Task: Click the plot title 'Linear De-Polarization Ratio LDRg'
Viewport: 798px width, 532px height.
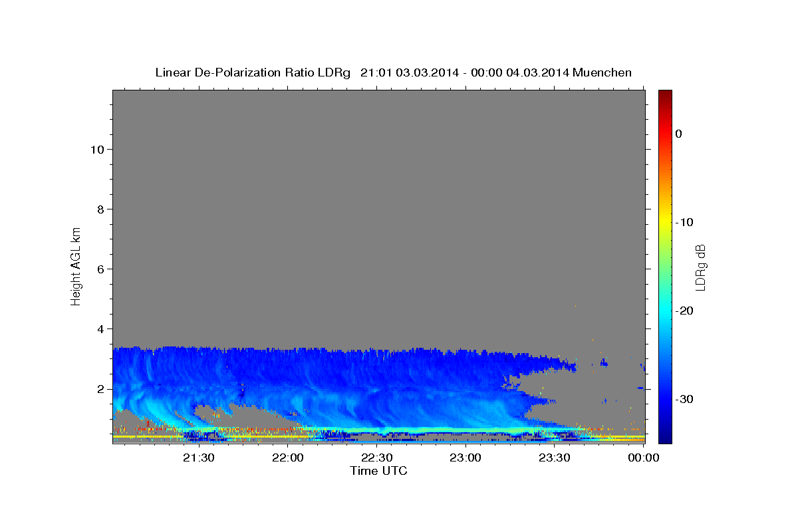Action: (252, 72)
